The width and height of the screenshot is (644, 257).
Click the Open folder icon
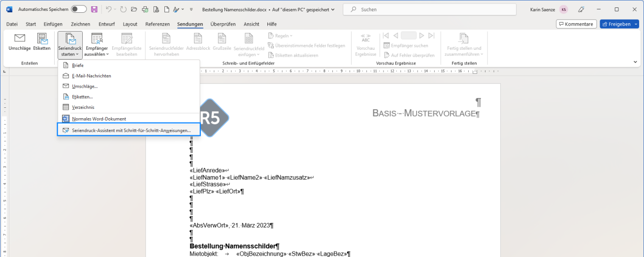coord(134,9)
